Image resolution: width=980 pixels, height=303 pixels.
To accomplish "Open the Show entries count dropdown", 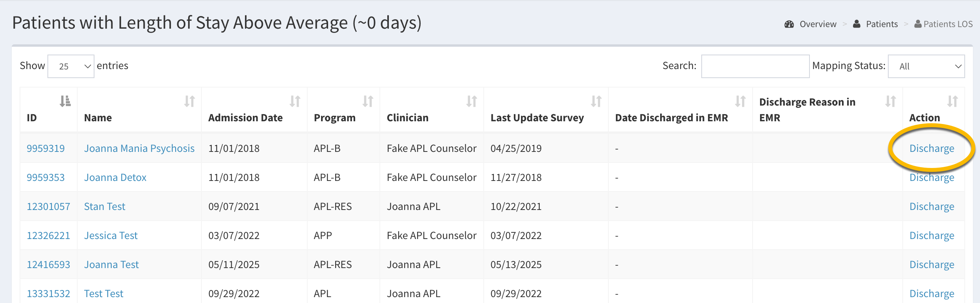I will [71, 66].
